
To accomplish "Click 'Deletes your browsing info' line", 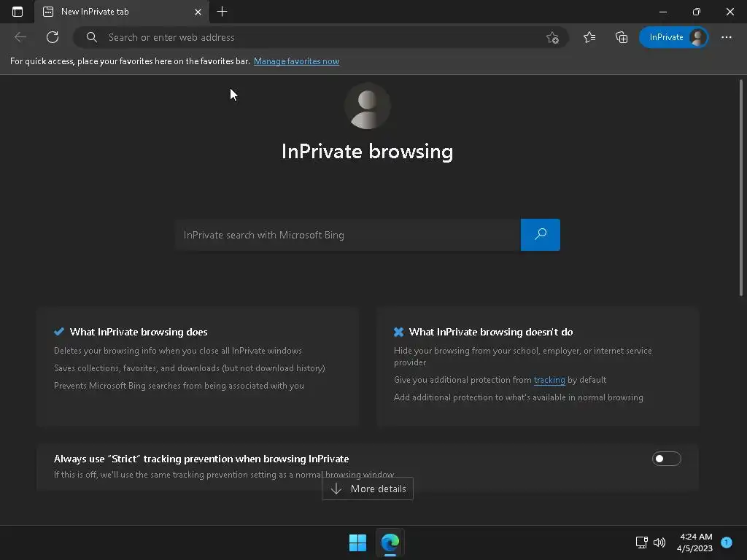I will point(178,351).
